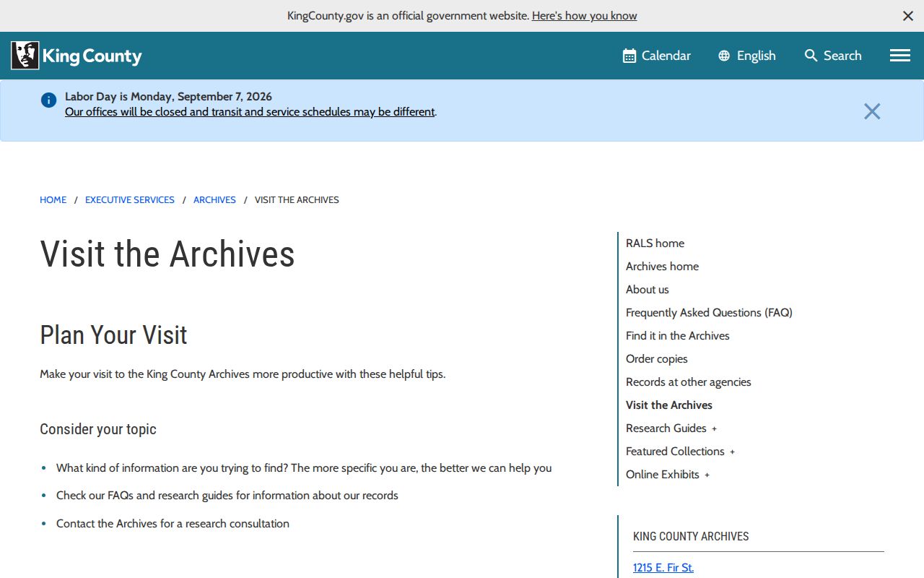Open the Calendar icon link
Viewport: 924px width, 578px height.
pyautogui.click(x=629, y=56)
